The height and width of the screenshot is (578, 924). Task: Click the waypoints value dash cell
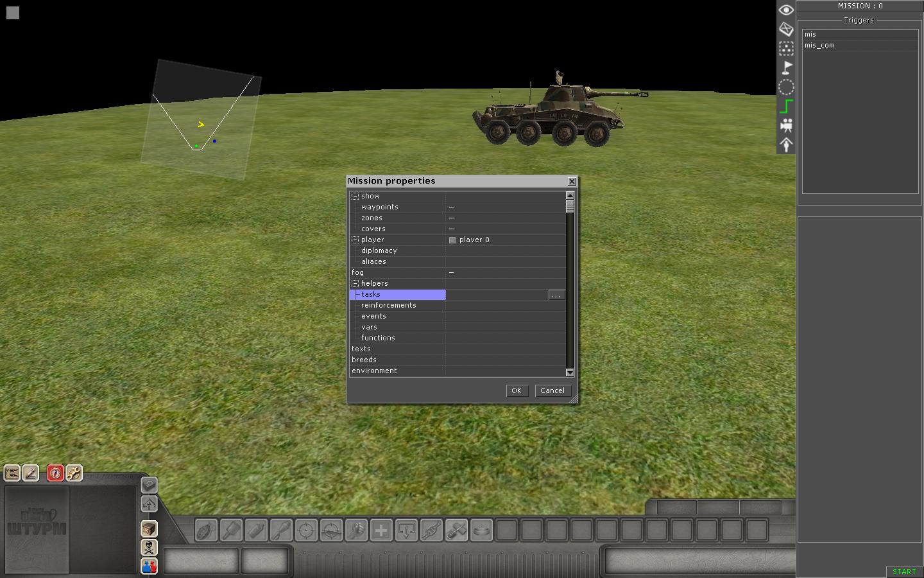tap(506, 207)
